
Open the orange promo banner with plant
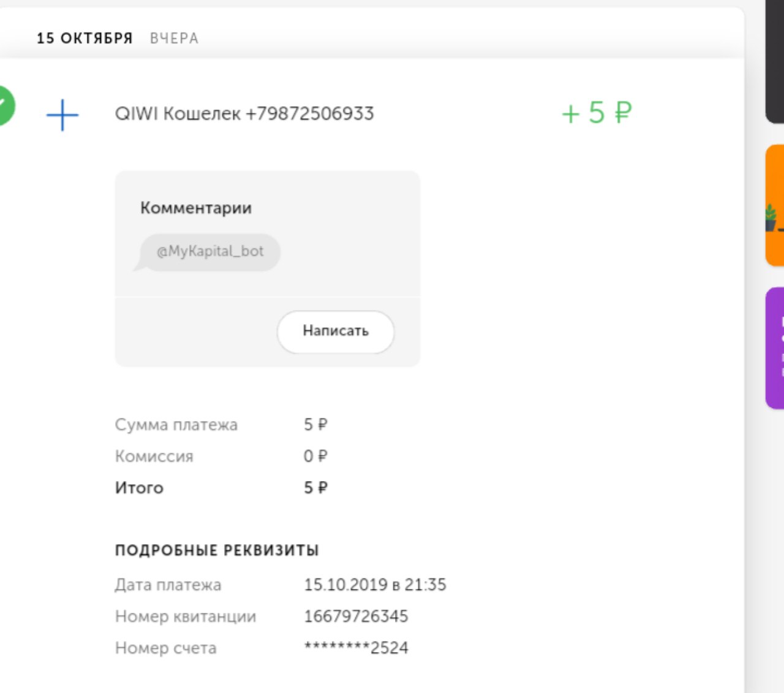pyautogui.click(x=775, y=205)
